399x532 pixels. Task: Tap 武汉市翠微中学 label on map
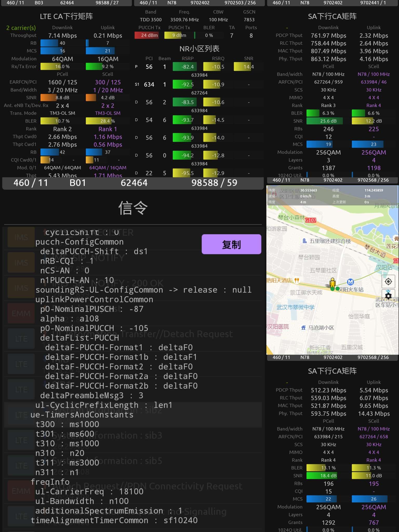pyautogui.click(x=295, y=307)
